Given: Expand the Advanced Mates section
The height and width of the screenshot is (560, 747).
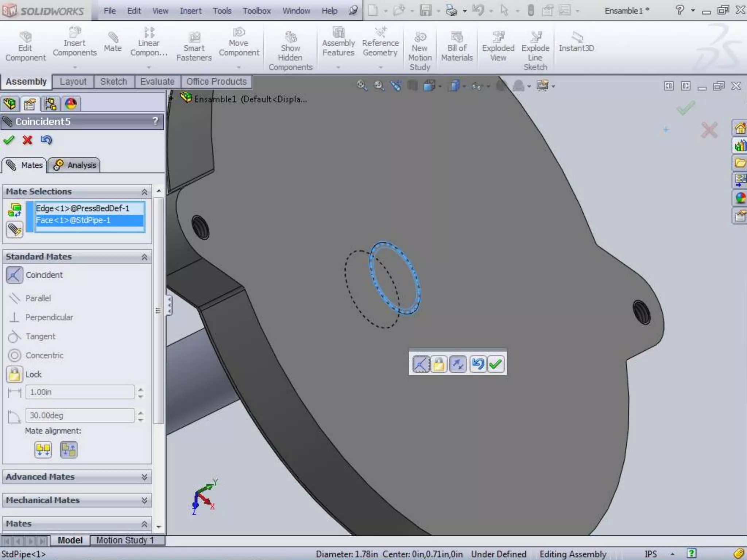Looking at the screenshot, I should point(144,477).
